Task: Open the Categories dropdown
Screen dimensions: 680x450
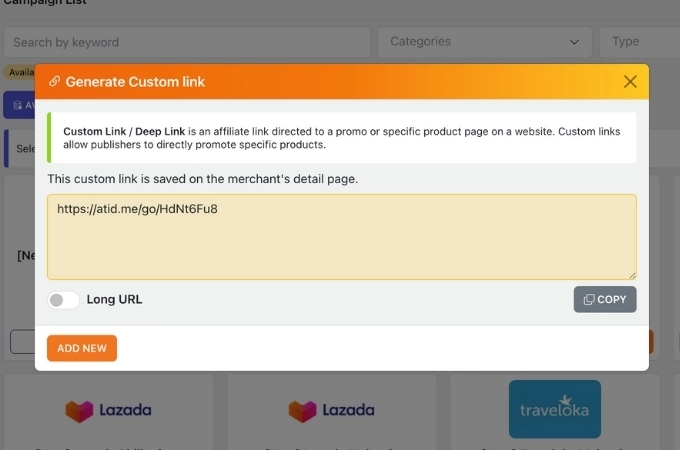Action: 484,42
